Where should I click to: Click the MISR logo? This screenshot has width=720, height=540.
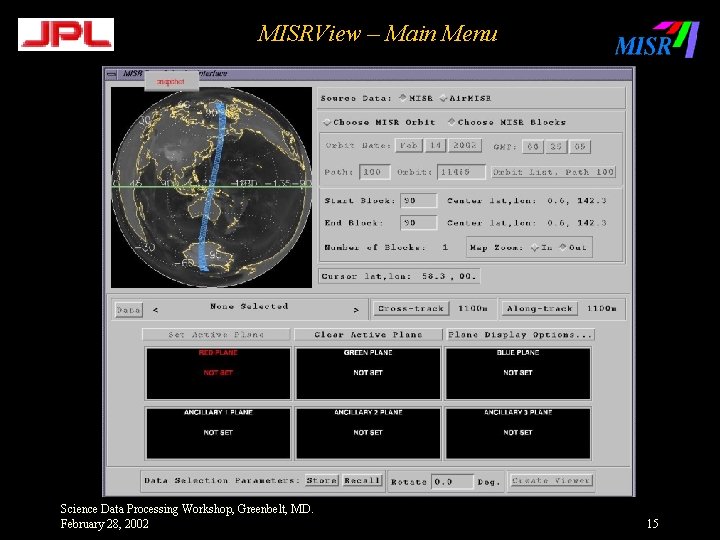pos(657,39)
